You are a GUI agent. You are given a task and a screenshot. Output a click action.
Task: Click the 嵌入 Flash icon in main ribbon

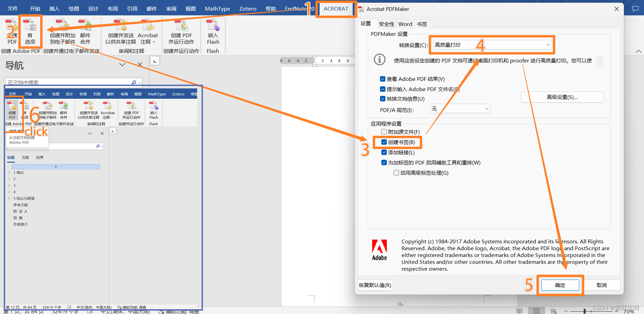213,31
